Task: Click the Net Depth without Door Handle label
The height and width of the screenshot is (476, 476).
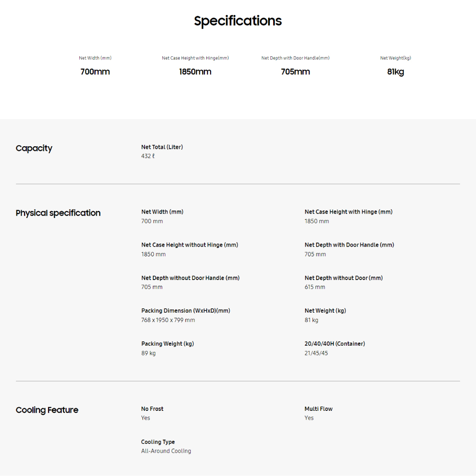Action: coord(190,278)
